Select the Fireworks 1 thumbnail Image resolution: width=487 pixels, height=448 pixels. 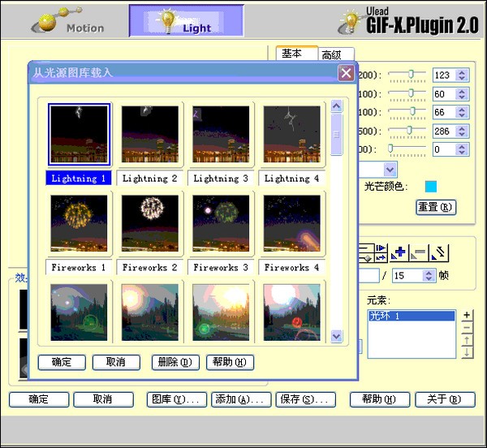pos(79,223)
